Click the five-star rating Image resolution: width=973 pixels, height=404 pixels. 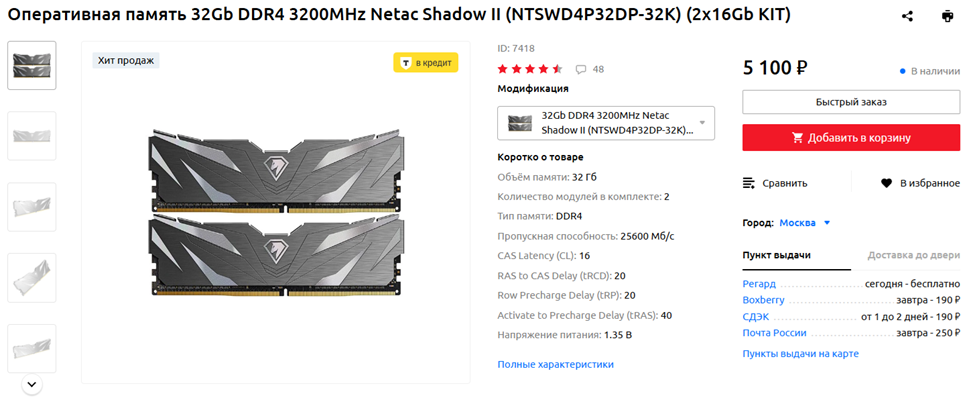[x=530, y=69]
